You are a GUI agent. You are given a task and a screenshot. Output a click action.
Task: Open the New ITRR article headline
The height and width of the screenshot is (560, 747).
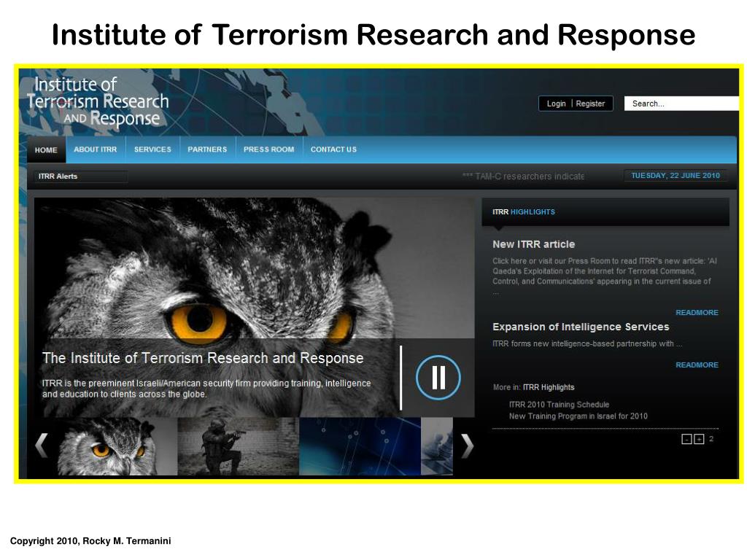click(x=533, y=244)
